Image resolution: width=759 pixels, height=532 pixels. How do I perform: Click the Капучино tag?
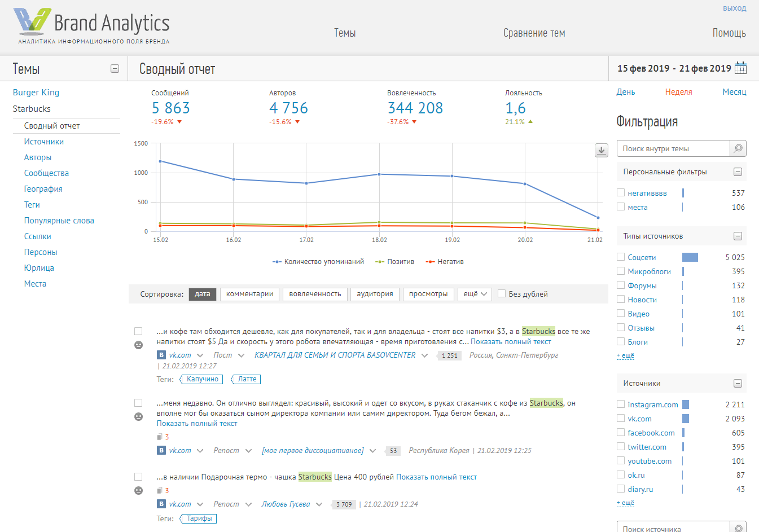202,379
